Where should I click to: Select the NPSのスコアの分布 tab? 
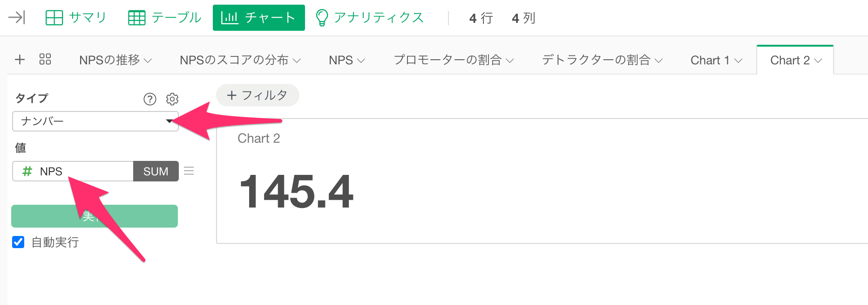[x=234, y=60]
